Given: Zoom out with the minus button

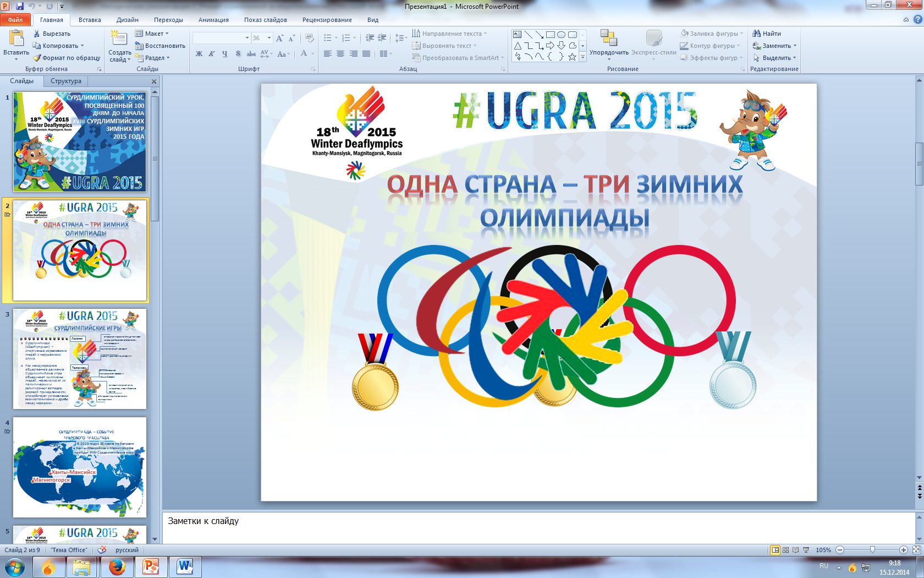Looking at the screenshot, I should coord(840,550).
